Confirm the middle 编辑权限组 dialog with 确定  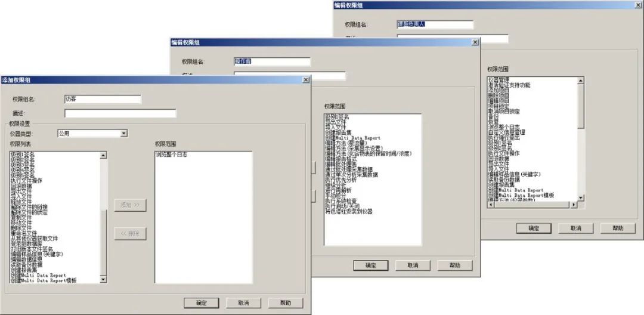click(370, 265)
